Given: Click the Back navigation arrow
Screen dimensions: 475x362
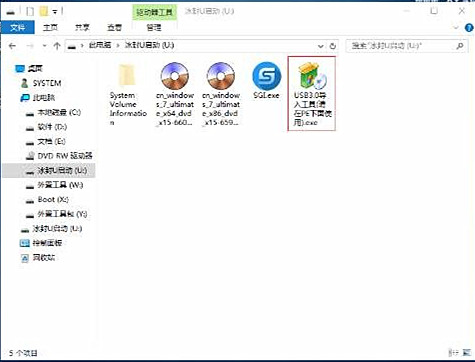Looking at the screenshot, I should click(x=13, y=46).
